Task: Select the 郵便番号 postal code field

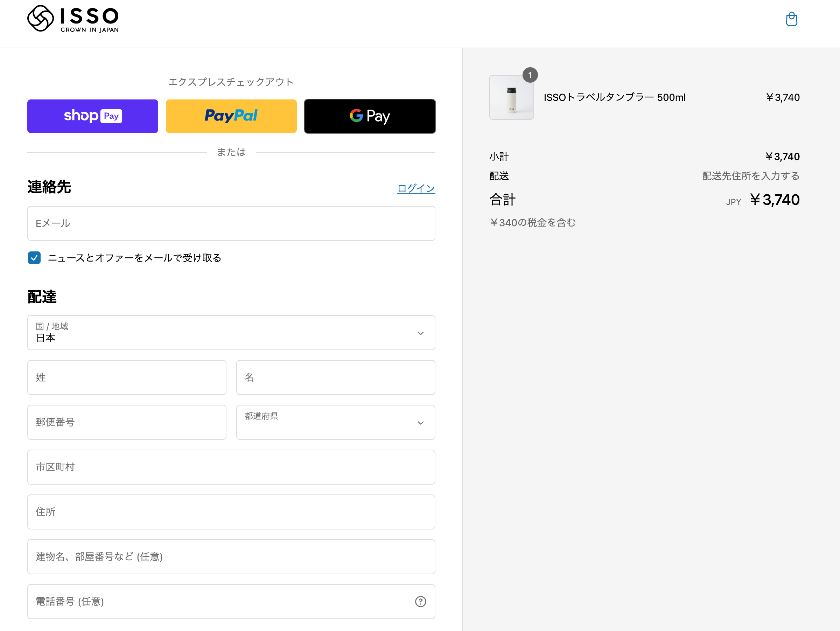Action: (x=127, y=422)
